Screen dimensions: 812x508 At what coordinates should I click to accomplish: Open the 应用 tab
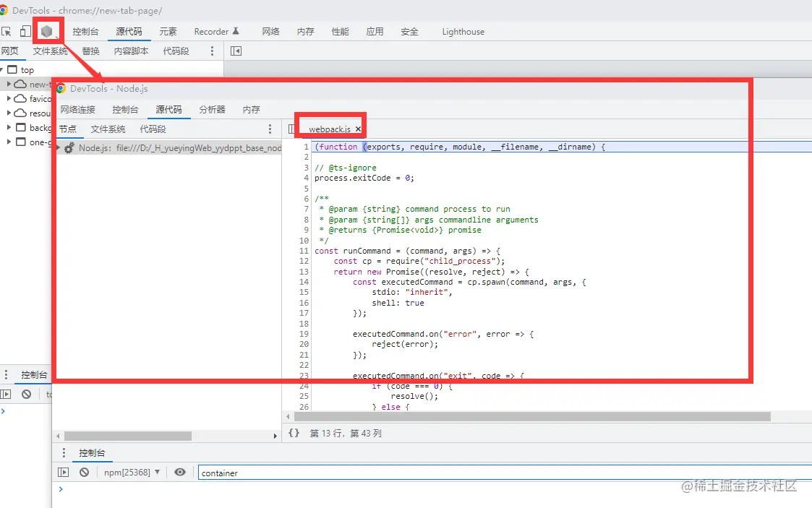[x=375, y=32]
